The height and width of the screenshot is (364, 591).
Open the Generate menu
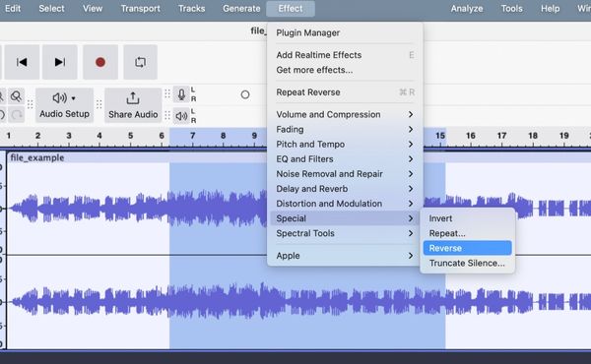click(x=241, y=8)
